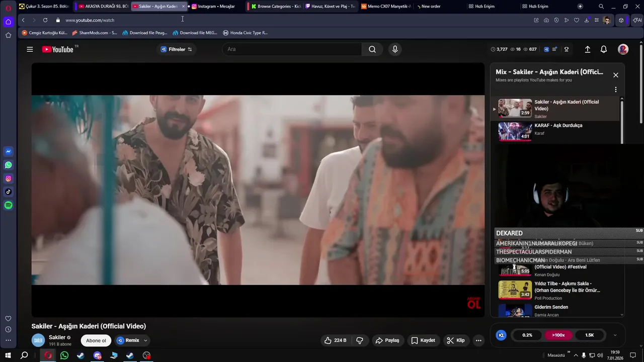644x362 pixels.
Task: Open Instagram in the Opera sidebar
Action: pyautogui.click(x=8, y=178)
